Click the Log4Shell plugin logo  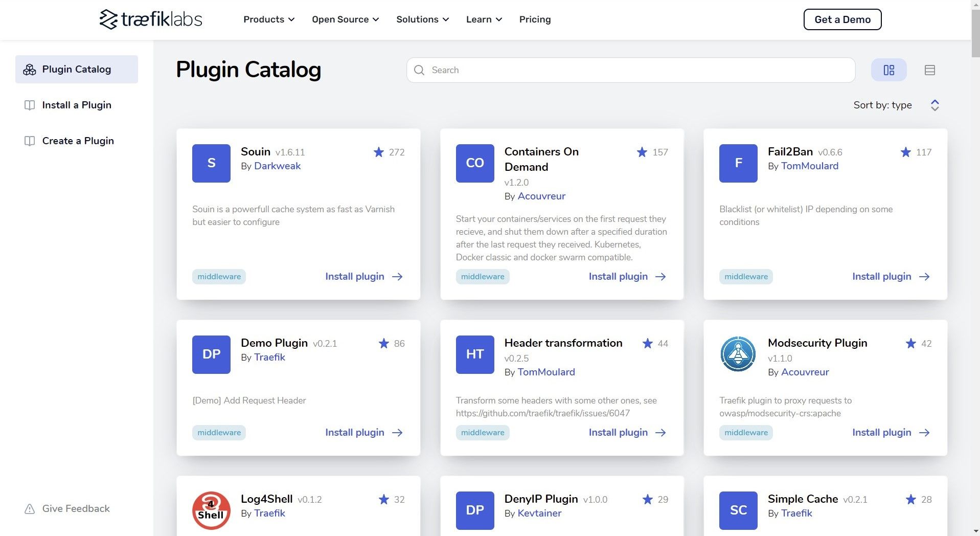tap(211, 510)
